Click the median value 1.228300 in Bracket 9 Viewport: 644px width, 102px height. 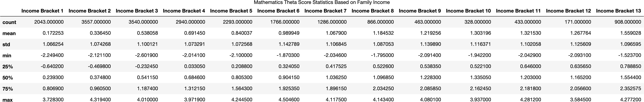[x=430, y=77]
